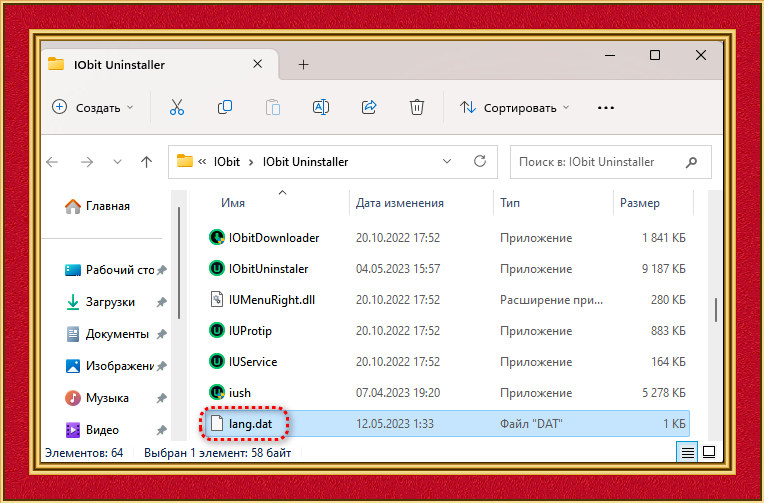Click the folder icon in address bar
Screen dimensions: 764x503
click(185, 161)
